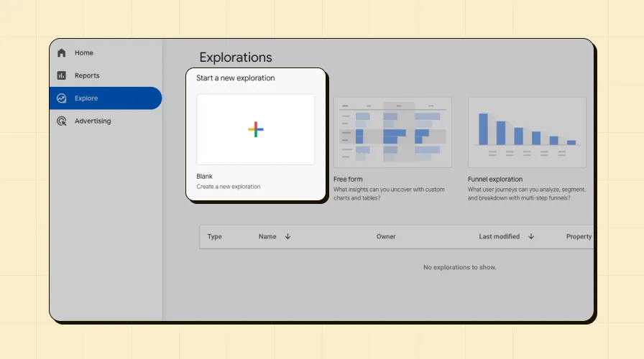Select the Blank exploration label
This screenshot has height=359, width=644.
(x=204, y=177)
